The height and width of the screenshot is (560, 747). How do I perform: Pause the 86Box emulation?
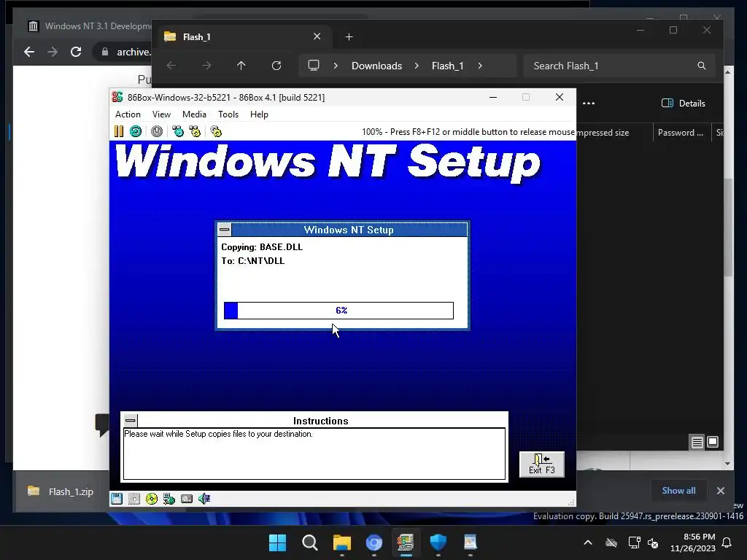(119, 131)
